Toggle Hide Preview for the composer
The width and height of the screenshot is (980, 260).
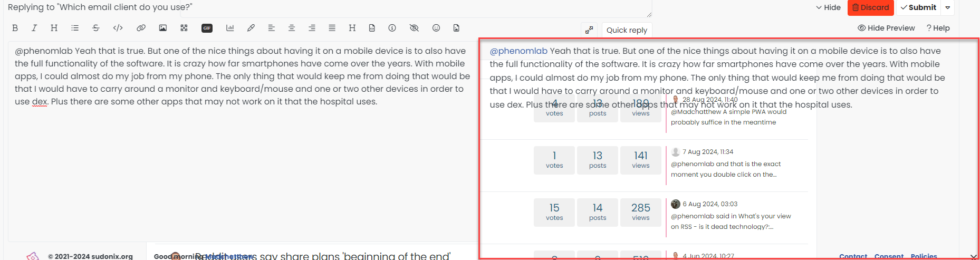(x=886, y=28)
